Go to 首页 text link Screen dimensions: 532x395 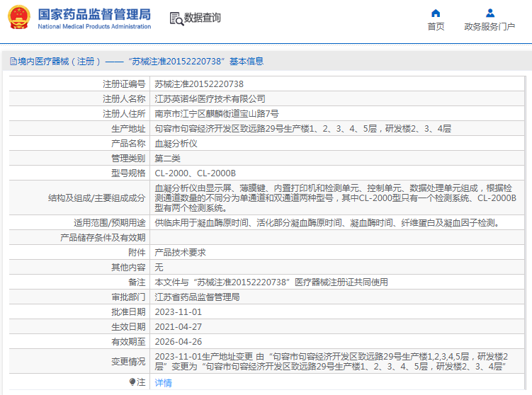point(436,26)
